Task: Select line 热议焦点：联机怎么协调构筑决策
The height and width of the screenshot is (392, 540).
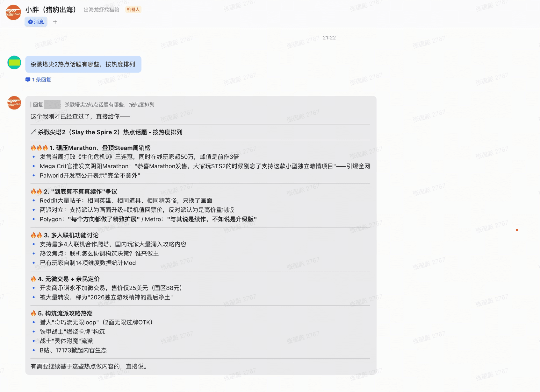Action: pyautogui.click(x=99, y=254)
